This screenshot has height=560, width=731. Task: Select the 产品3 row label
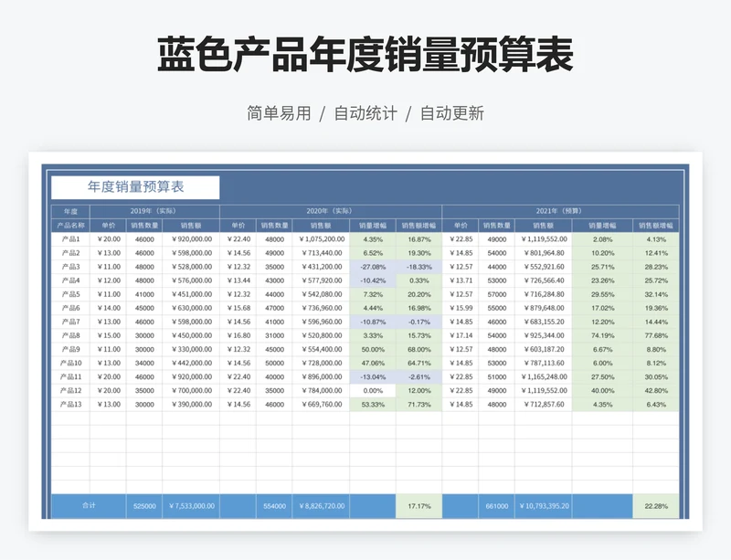click(x=70, y=267)
